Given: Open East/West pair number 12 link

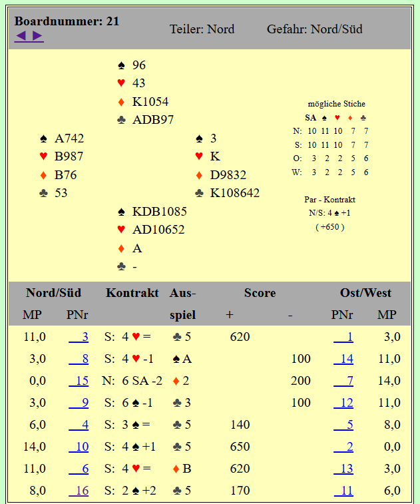Looking at the screenshot, I should [343, 403].
